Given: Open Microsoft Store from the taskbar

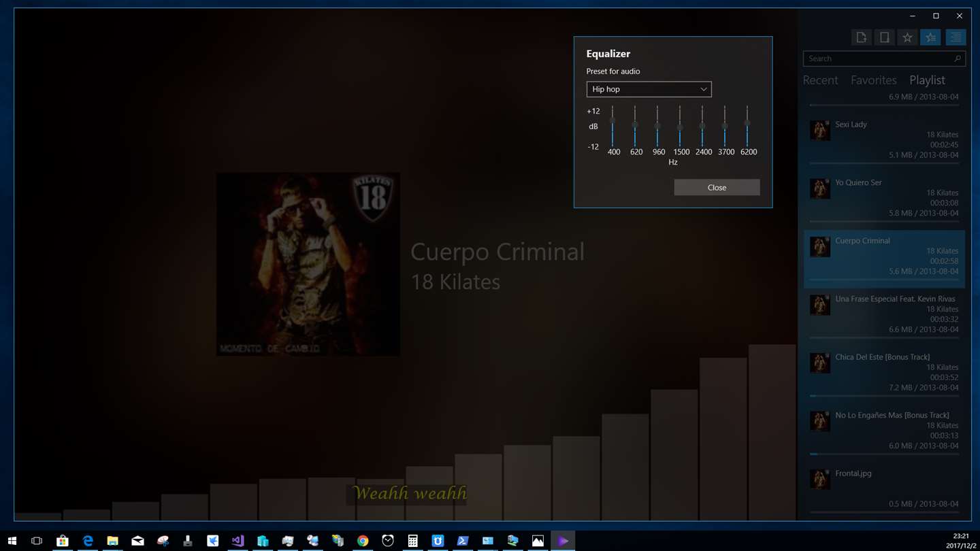Looking at the screenshot, I should [x=63, y=541].
